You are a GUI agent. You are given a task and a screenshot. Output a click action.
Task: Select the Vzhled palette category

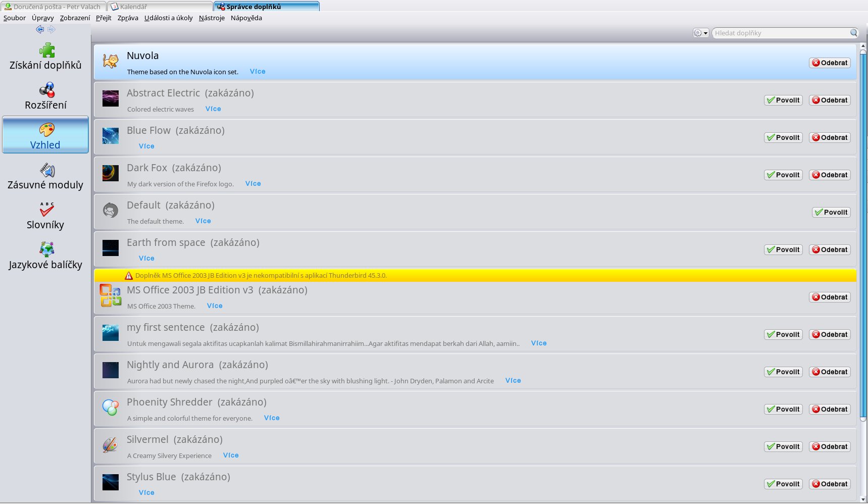click(x=45, y=135)
